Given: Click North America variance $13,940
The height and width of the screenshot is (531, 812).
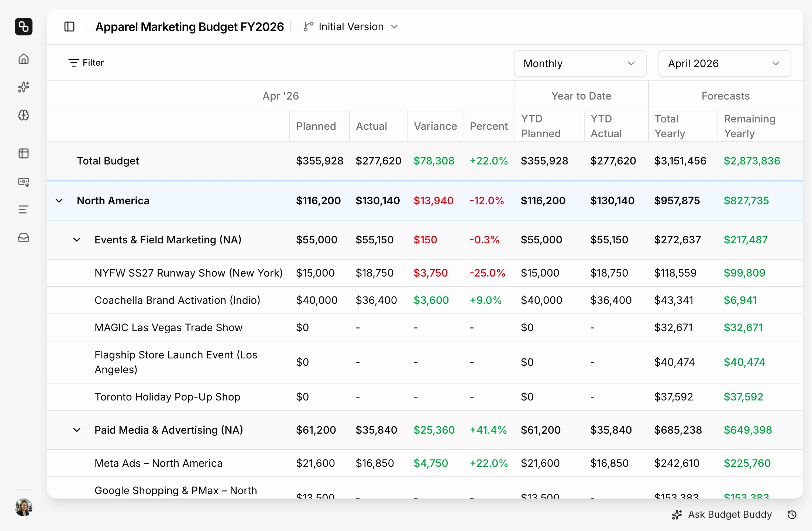Looking at the screenshot, I should (x=433, y=201).
